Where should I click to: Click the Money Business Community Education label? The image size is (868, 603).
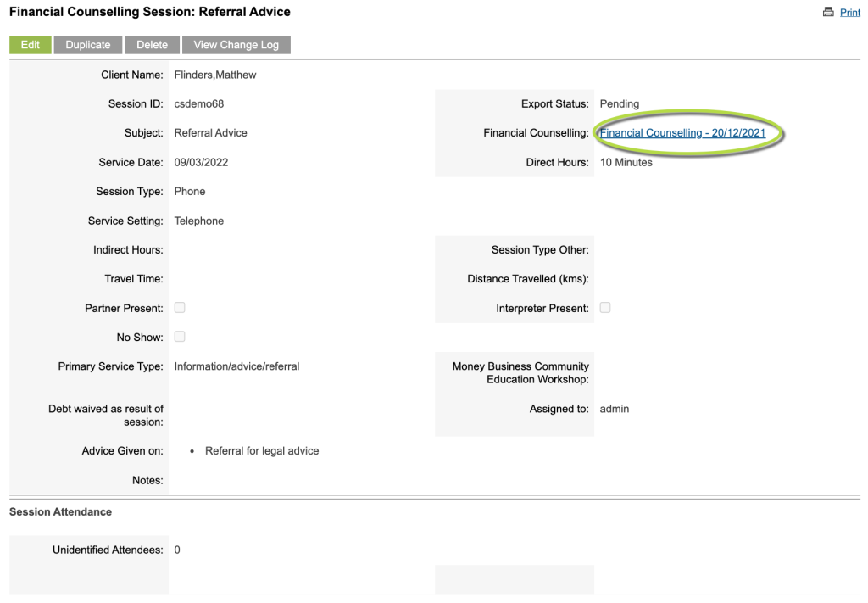pyautogui.click(x=520, y=372)
